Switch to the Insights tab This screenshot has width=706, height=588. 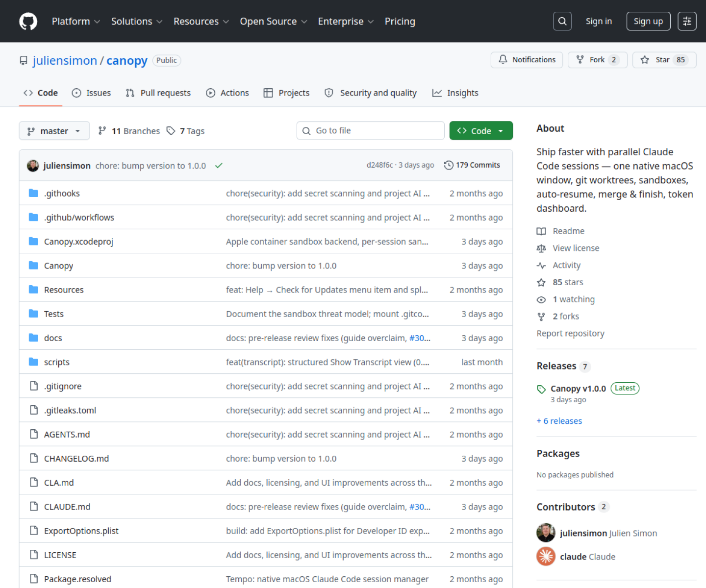click(x=455, y=93)
